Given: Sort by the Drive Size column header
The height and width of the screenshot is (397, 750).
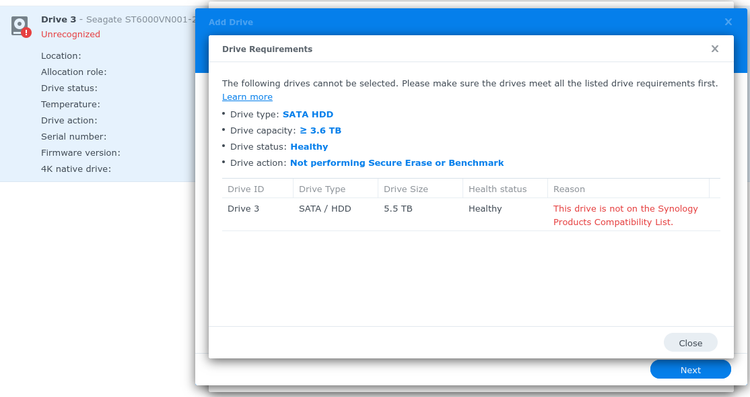Looking at the screenshot, I should (x=420, y=189).
